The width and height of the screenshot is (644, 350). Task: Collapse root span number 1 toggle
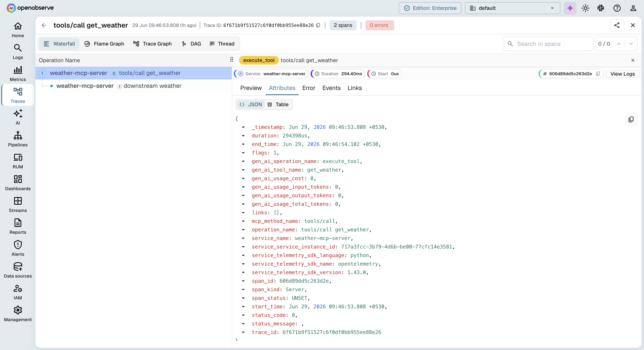(42, 73)
